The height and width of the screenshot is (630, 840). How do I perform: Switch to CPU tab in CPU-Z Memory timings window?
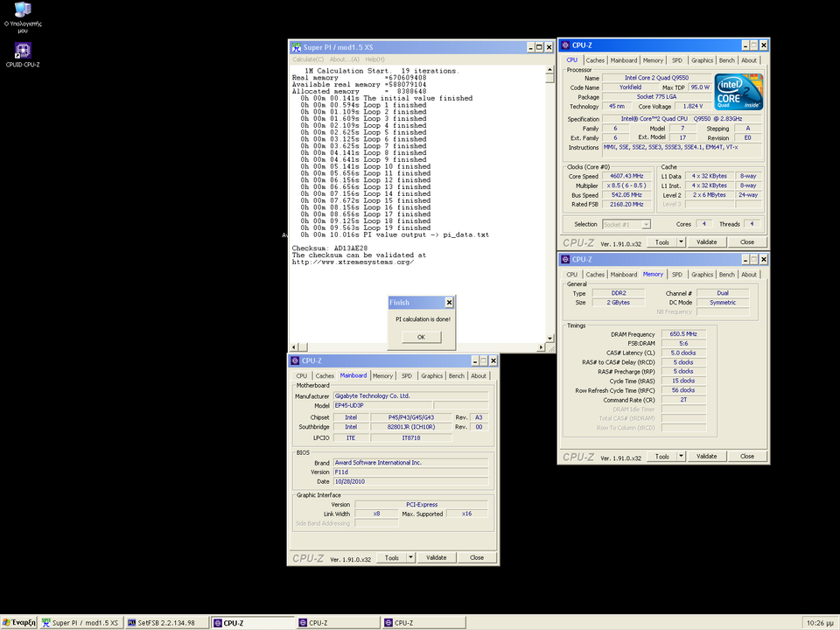coord(572,275)
